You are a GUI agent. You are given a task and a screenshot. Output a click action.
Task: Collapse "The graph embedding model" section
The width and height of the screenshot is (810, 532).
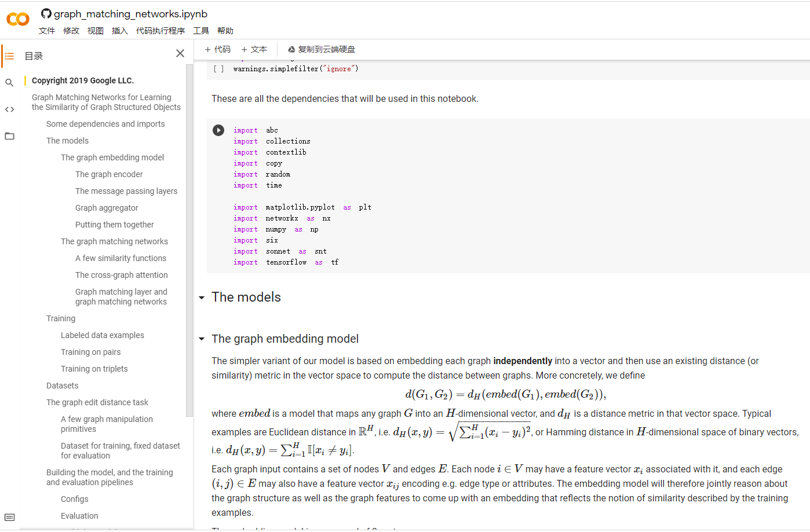(x=201, y=339)
